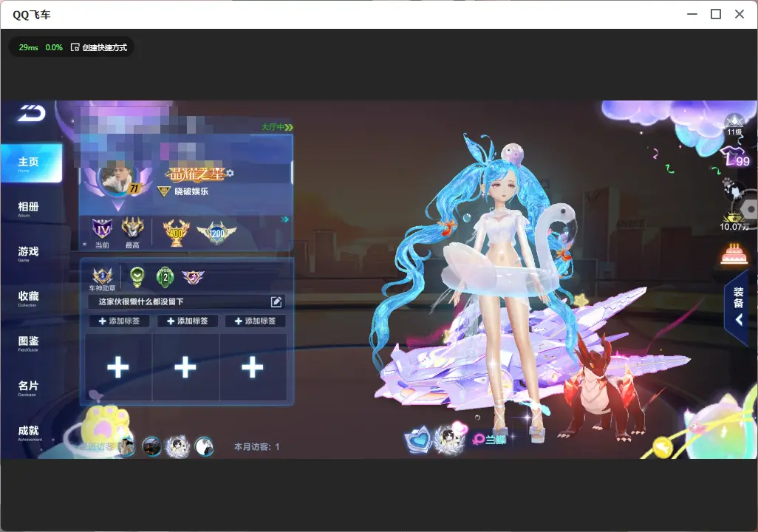Screen dimensions: 758x532
Task: Expand rank badges with double-chevron arrow
Action: coord(285,219)
